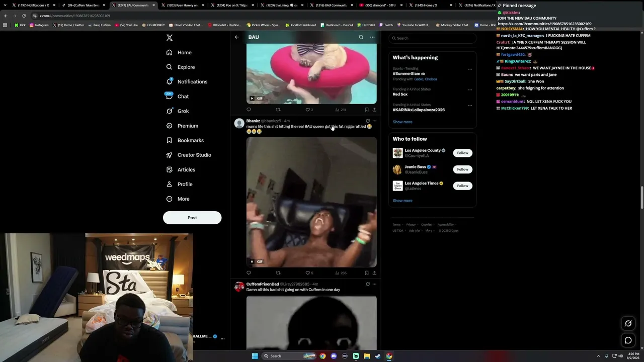Show more under Who to follow

coord(403,201)
